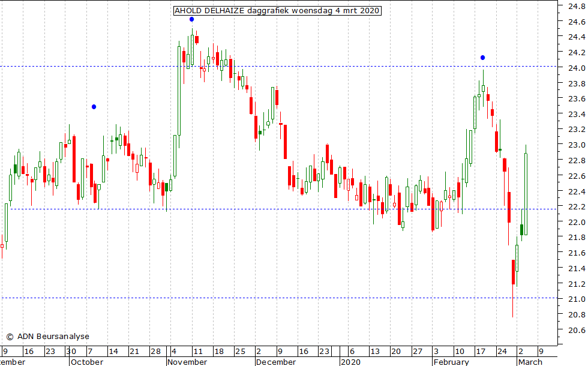Click the February month label
The width and height of the screenshot is (588, 366).
pos(451,362)
